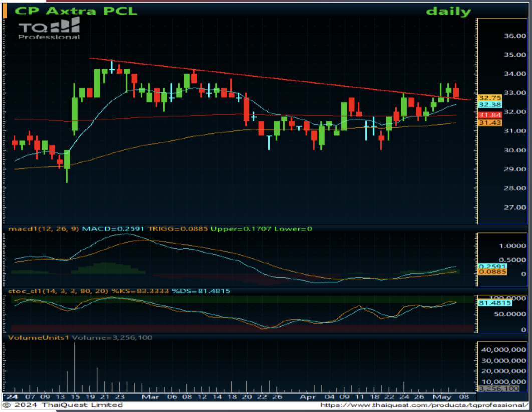Select the 0.5000 MACD axis label
This screenshot has width=532, height=412.
pos(512,260)
